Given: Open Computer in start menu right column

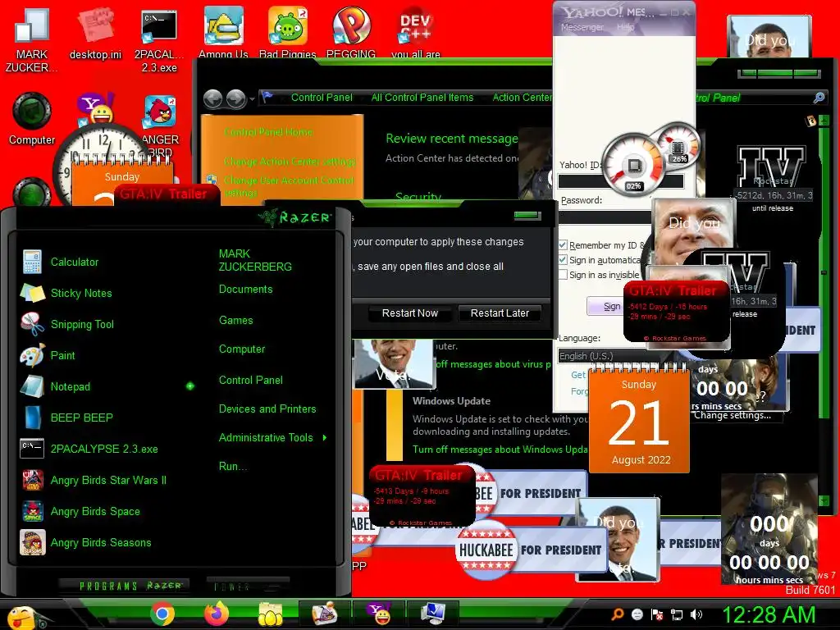Looking at the screenshot, I should [x=242, y=349].
